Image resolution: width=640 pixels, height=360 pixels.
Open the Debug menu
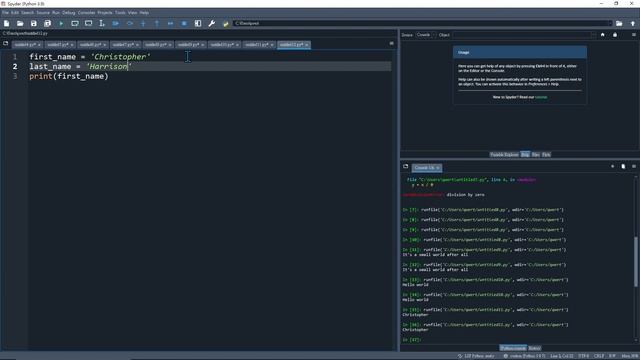click(x=69, y=13)
